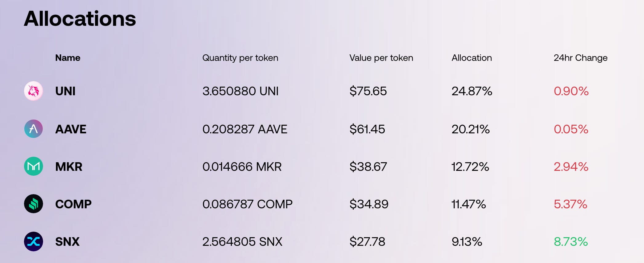Sort by the Allocation column header
This screenshot has width=644, height=263.
[x=471, y=58]
